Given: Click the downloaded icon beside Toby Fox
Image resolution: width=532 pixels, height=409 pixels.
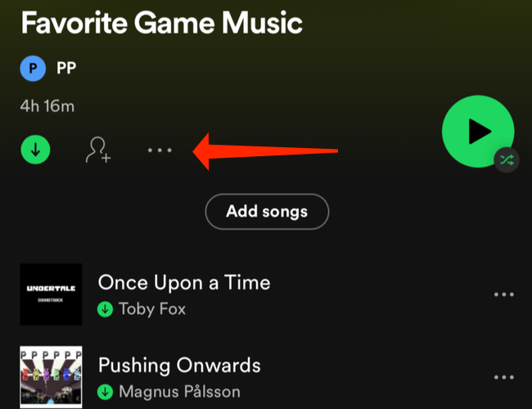Looking at the screenshot, I should tap(105, 309).
